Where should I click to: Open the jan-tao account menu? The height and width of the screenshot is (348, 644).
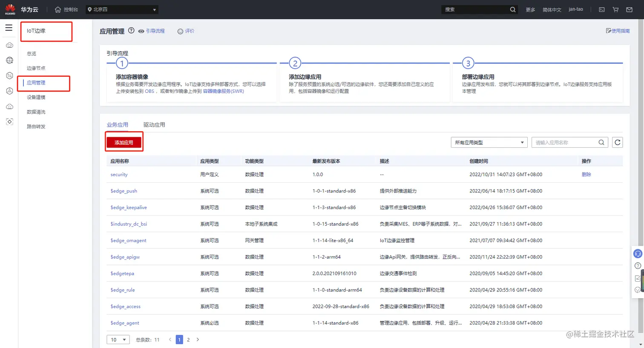576,9
